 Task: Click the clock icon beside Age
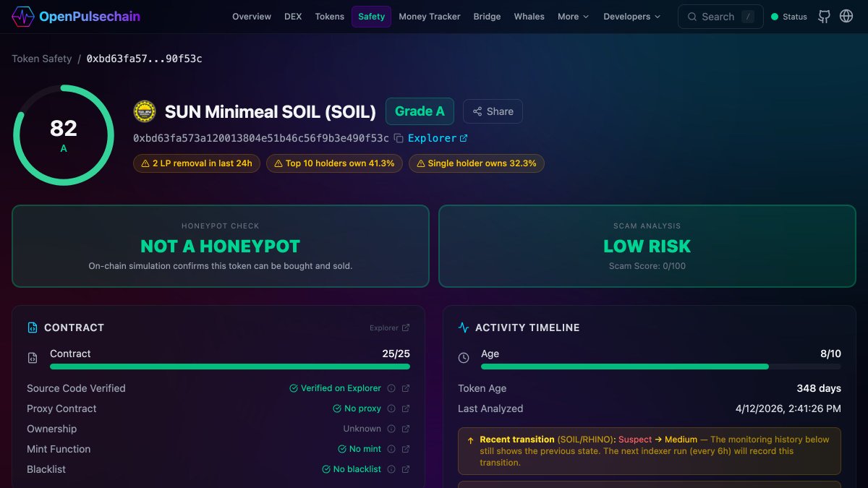[464, 358]
